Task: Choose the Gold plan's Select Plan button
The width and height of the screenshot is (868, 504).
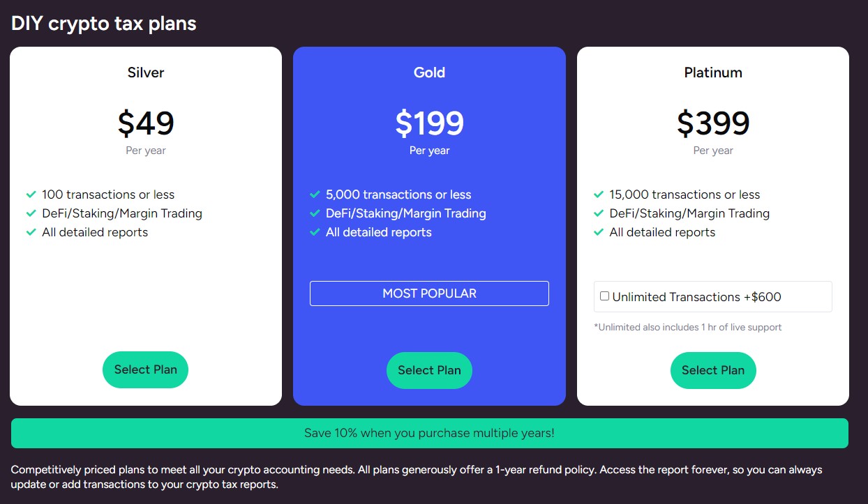Action: 429,370
